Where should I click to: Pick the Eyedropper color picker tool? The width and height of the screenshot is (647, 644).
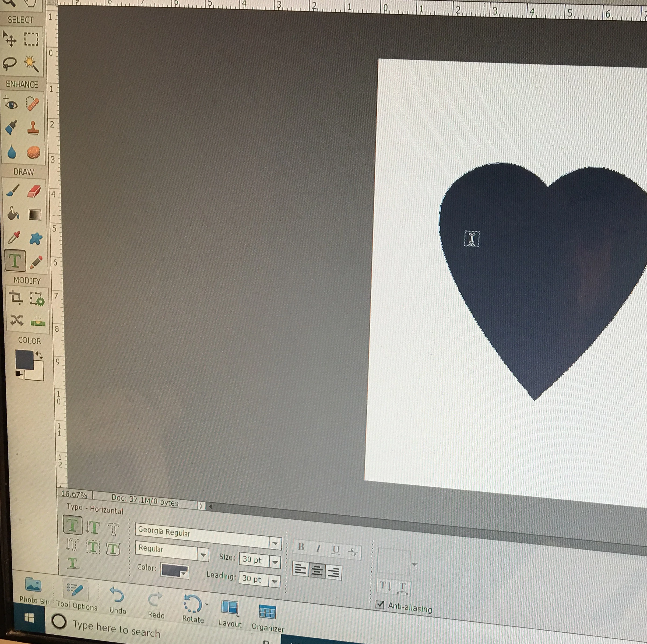tap(14, 238)
